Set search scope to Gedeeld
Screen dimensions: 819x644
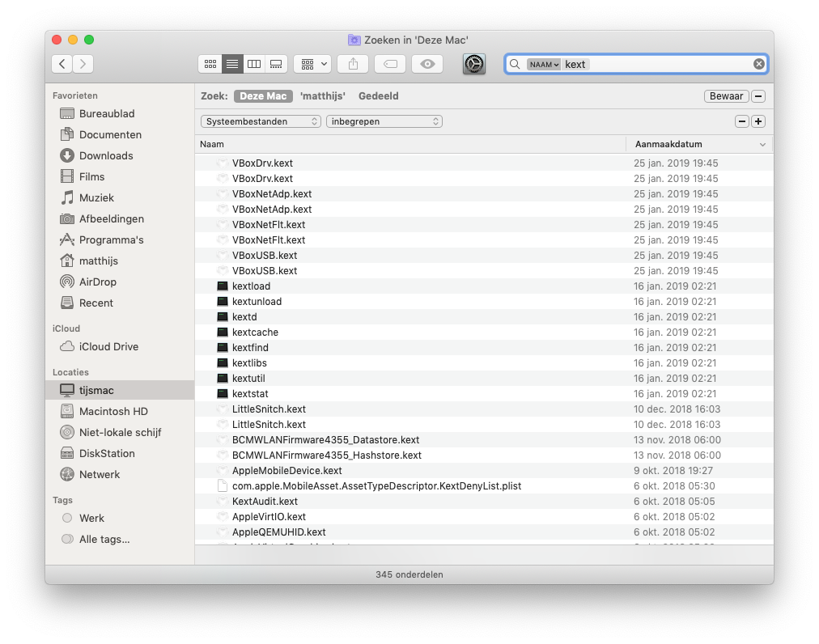[378, 96]
